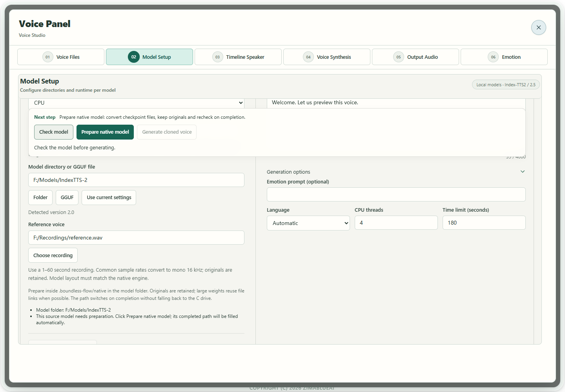
Task: Switch to the Timeline Speaker tab
Action: pyautogui.click(x=238, y=57)
